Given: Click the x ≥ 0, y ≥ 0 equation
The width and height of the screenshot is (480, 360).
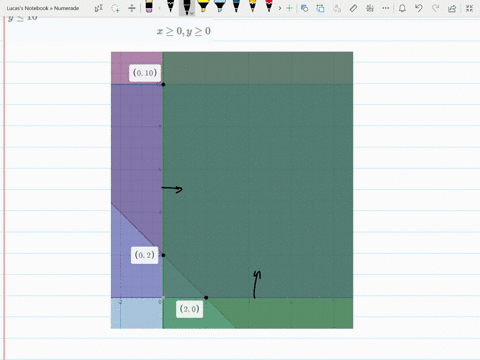Looking at the screenshot, I should click(184, 31).
